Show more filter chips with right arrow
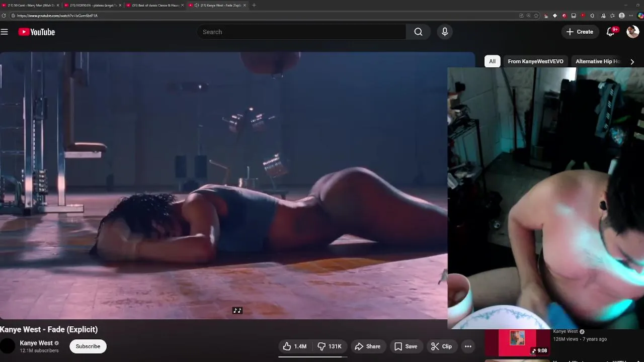Image resolution: width=644 pixels, height=362 pixels. click(x=632, y=61)
